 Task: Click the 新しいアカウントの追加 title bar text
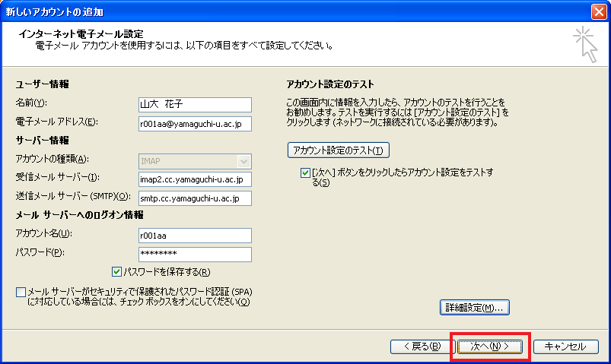tap(55, 12)
